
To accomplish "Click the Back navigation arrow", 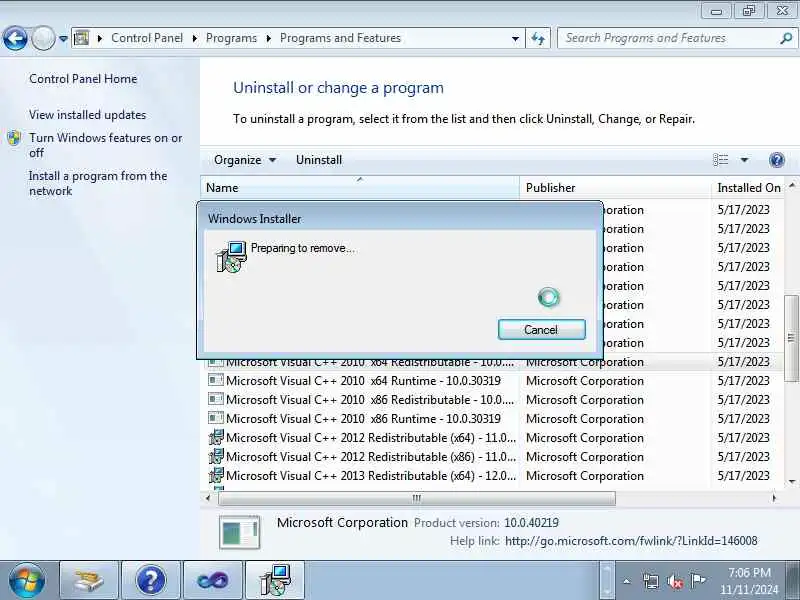I will pyautogui.click(x=15, y=38).
